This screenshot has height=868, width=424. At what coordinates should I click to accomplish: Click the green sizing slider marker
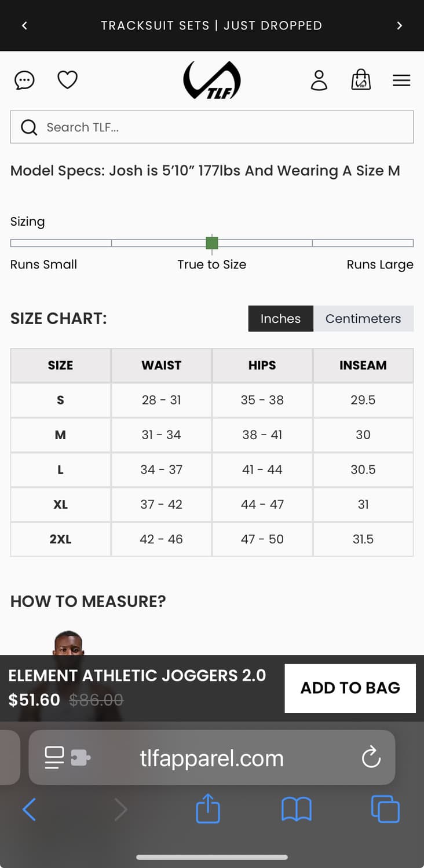(212, 243)
